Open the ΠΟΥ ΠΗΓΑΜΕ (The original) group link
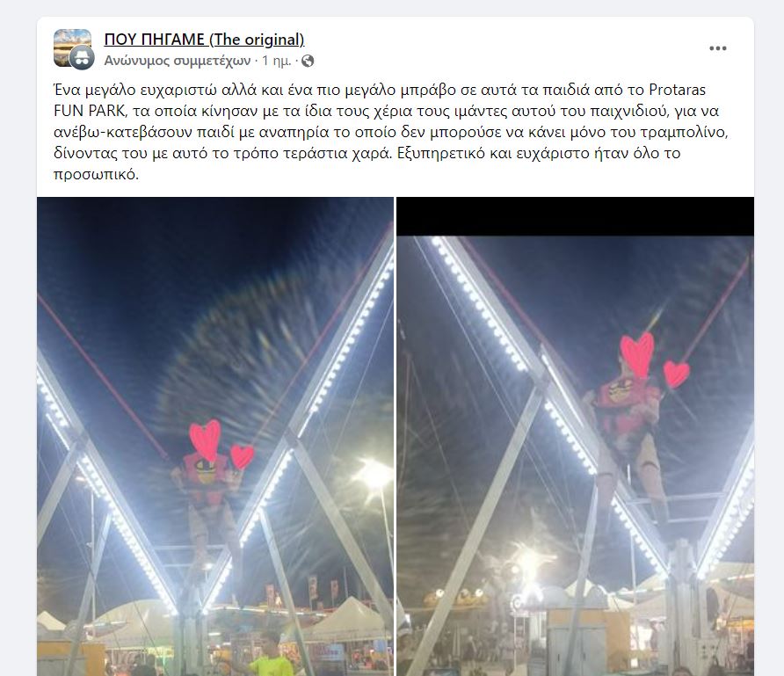 (204, 40)
